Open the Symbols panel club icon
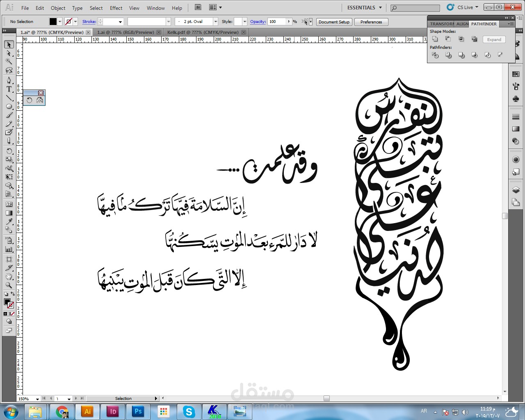The image size is (525, 420). [x=516, y=99]
